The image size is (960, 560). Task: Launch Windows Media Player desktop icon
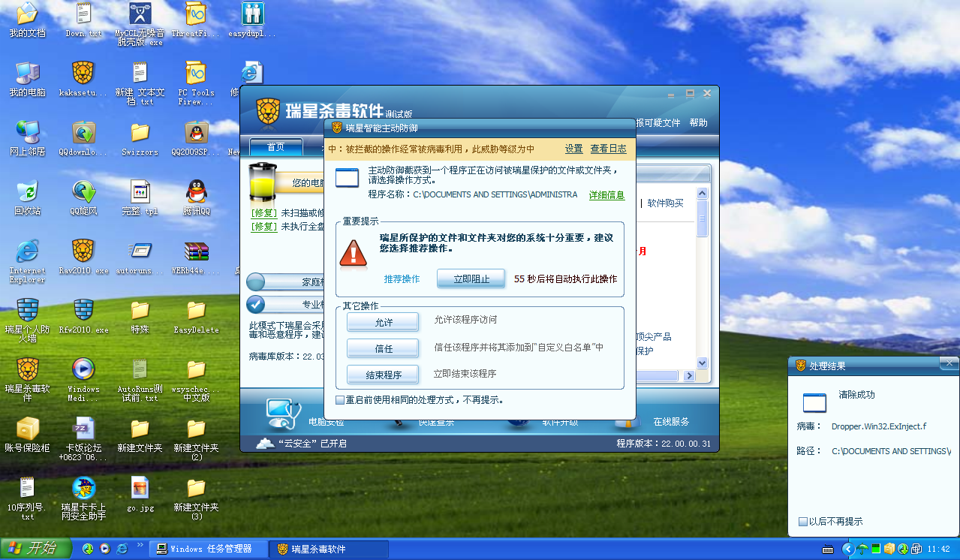click(83, 380)
